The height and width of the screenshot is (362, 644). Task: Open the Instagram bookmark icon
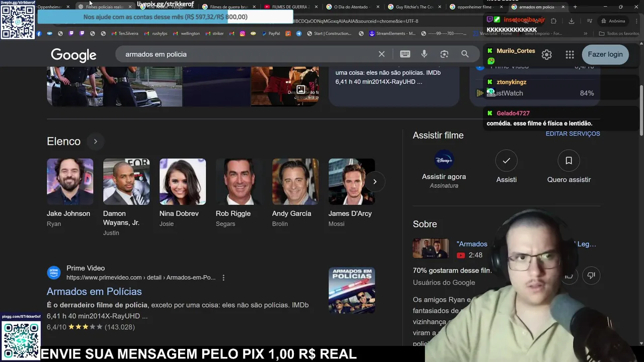242,34
